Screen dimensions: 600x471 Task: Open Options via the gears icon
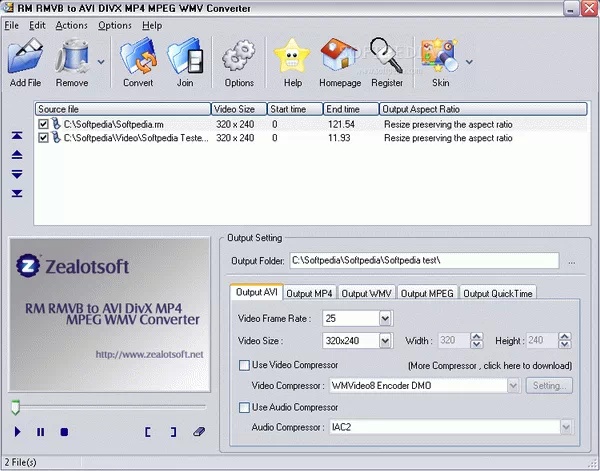pyautogui.click(x=239, y=56)
